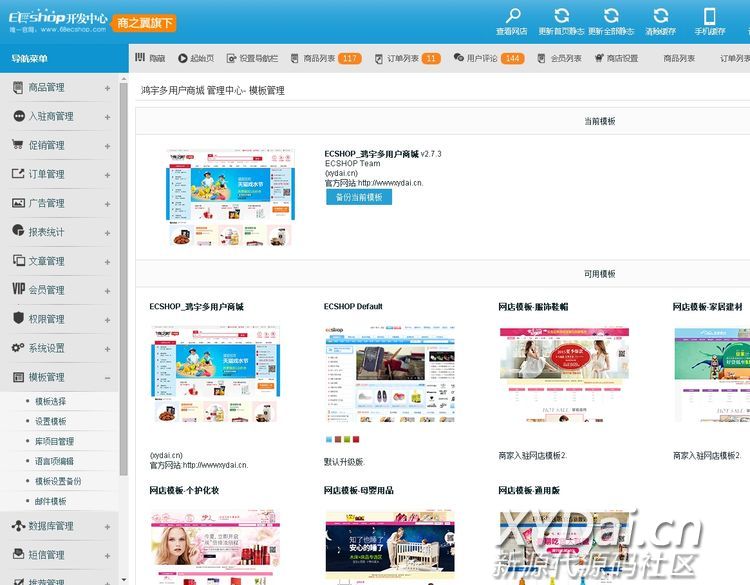Click the current template preview thumbnail
Viewport: 750px width, 585px height.
tap(230, 197)
